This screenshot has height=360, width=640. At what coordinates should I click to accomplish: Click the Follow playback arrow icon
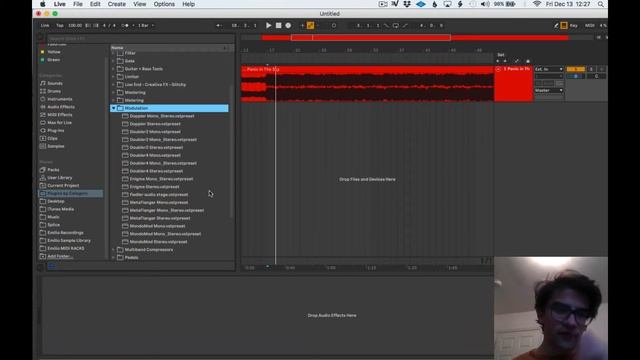[x=219, y=25]
